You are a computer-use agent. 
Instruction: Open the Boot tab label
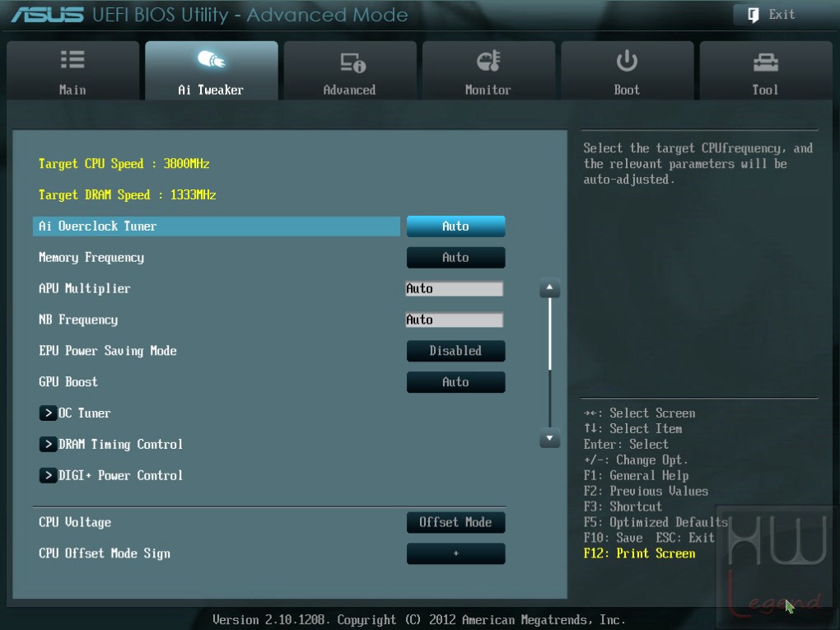coord(627,90)
